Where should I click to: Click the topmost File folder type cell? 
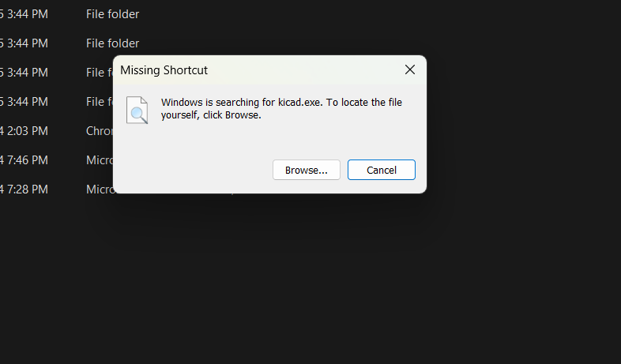pyautogui.click(x=112, y=14)
